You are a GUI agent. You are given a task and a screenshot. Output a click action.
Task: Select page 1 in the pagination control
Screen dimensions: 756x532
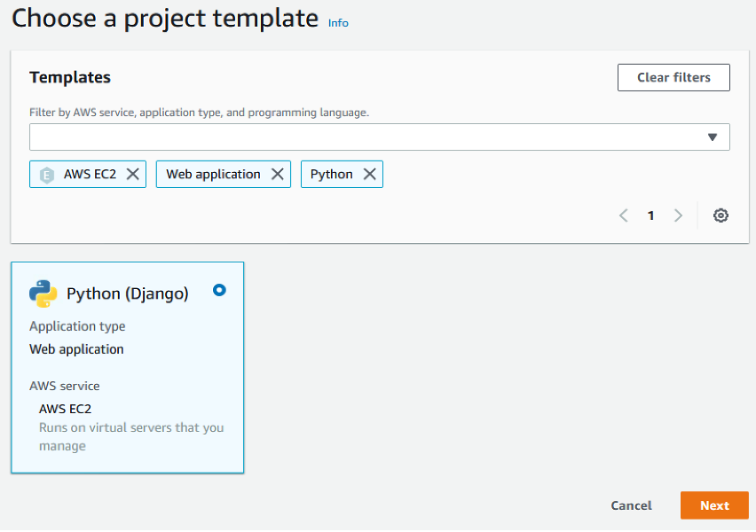click(x=650, y=215)
